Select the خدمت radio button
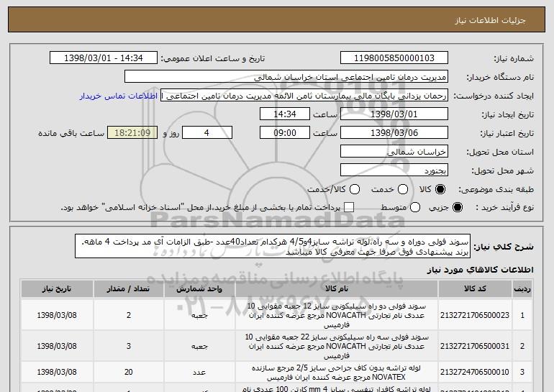 click(x=403, y=189)
